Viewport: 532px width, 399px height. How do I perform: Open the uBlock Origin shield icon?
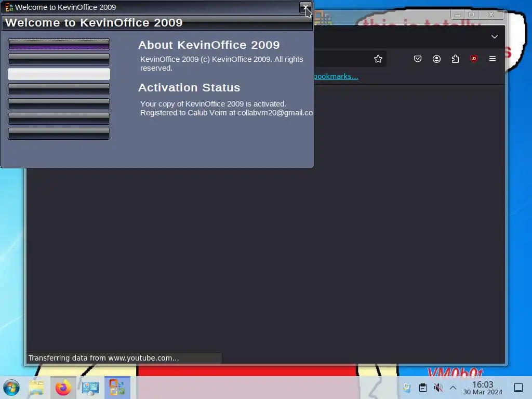pos(474,59)
